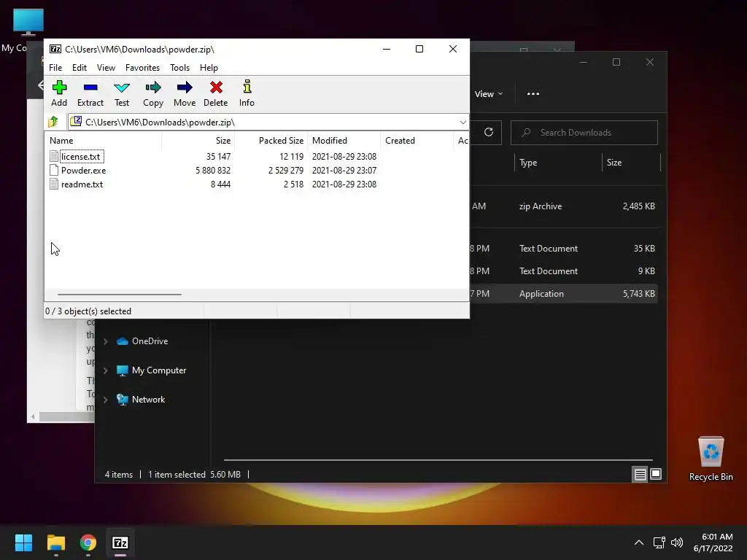This screenshot has height=560, width=747.
Task: Sort by the Name column header
Action: coord(103,141)
